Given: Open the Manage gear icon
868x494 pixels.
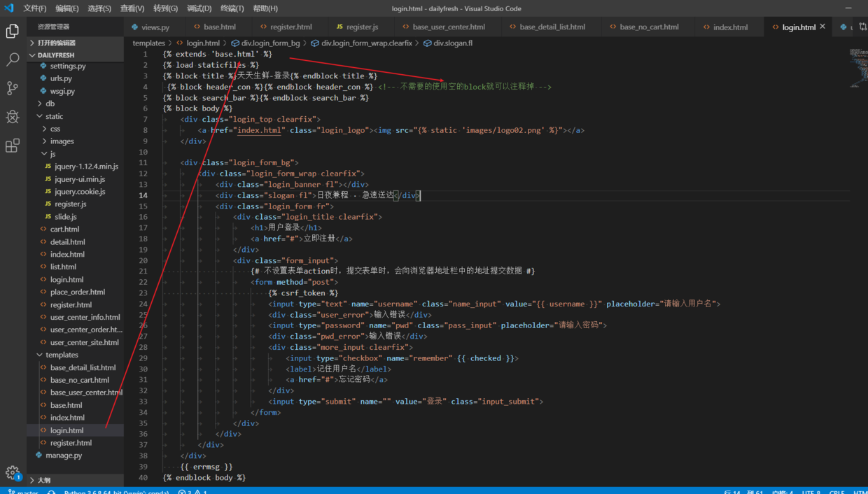Looking at the screenshot, I should coord(13,473).
